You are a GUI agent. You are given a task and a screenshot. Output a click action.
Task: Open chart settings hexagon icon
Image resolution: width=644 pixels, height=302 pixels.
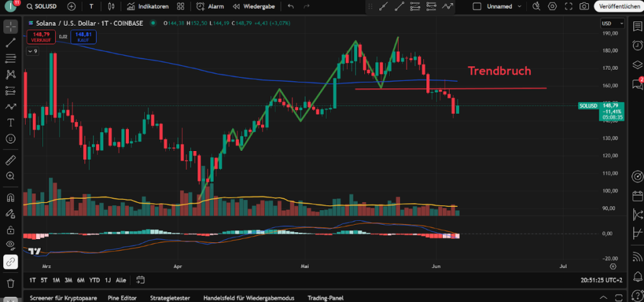click(x=552, y=6)
